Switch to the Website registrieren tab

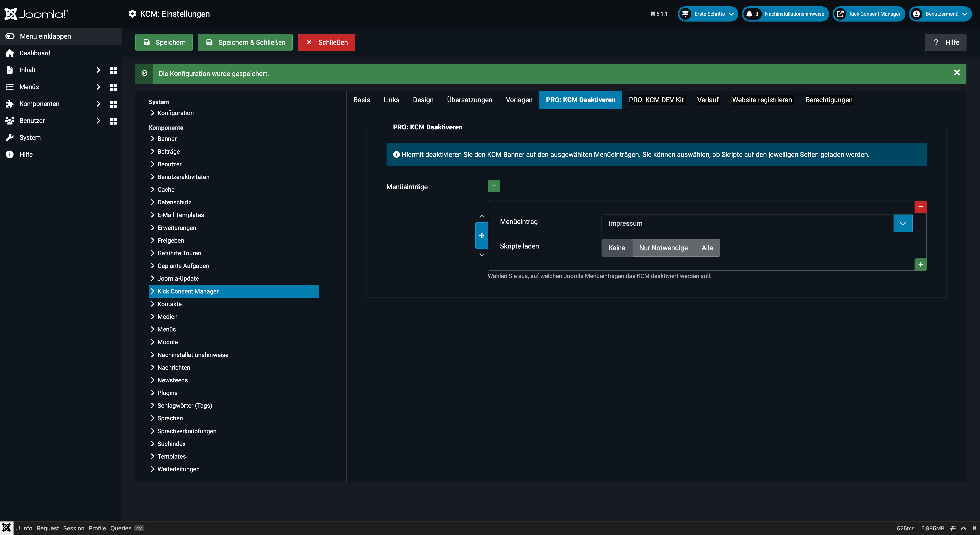[762, 100]
